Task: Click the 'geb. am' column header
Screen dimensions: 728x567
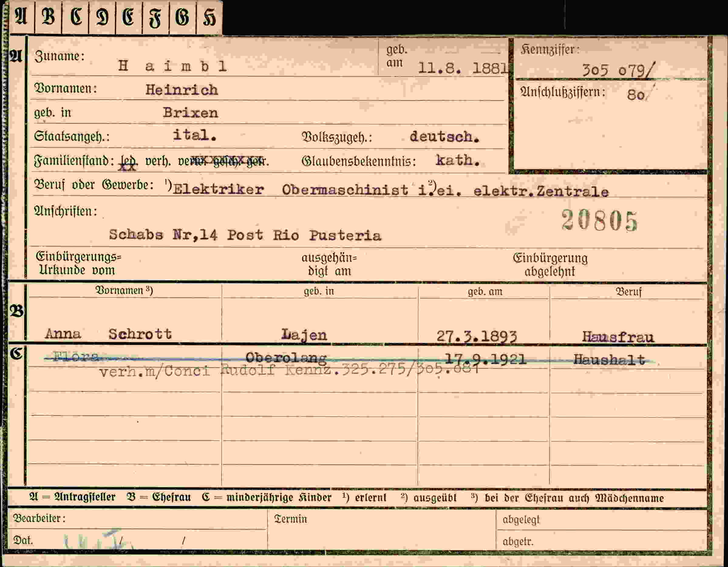Action: (x=485, y=292)
